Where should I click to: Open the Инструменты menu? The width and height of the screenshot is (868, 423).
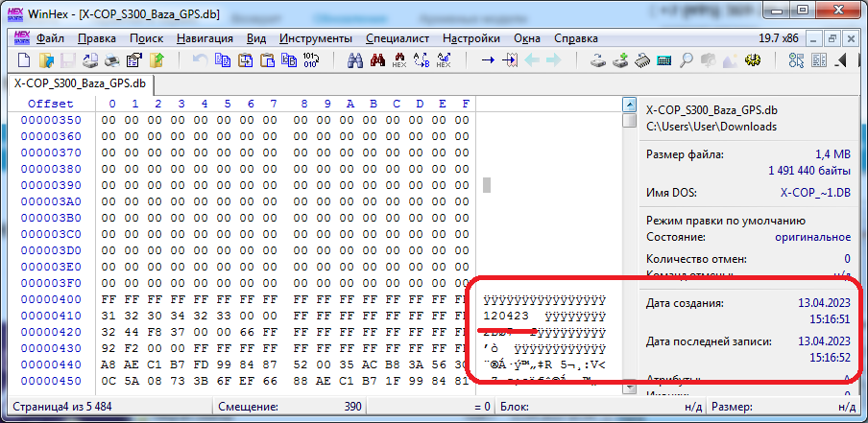318,38
